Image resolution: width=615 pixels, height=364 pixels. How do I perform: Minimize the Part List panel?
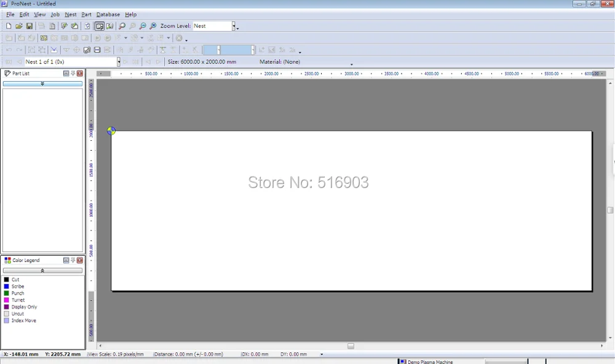[66, 73]
